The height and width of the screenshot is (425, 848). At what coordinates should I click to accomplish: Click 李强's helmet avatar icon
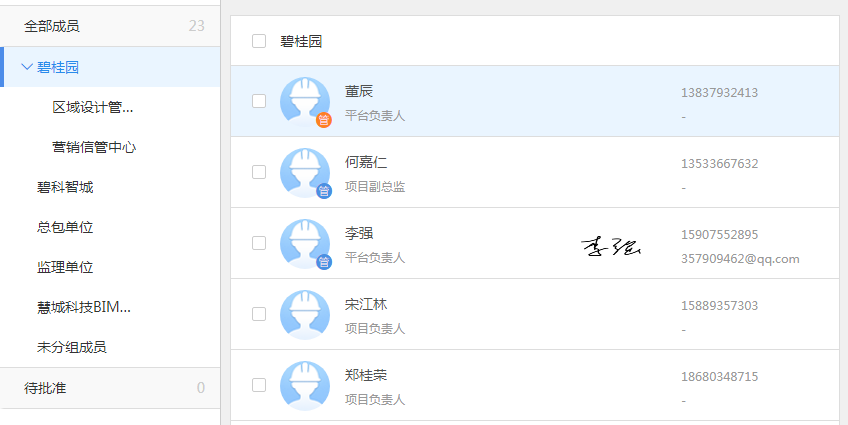[x=304, y=242]
